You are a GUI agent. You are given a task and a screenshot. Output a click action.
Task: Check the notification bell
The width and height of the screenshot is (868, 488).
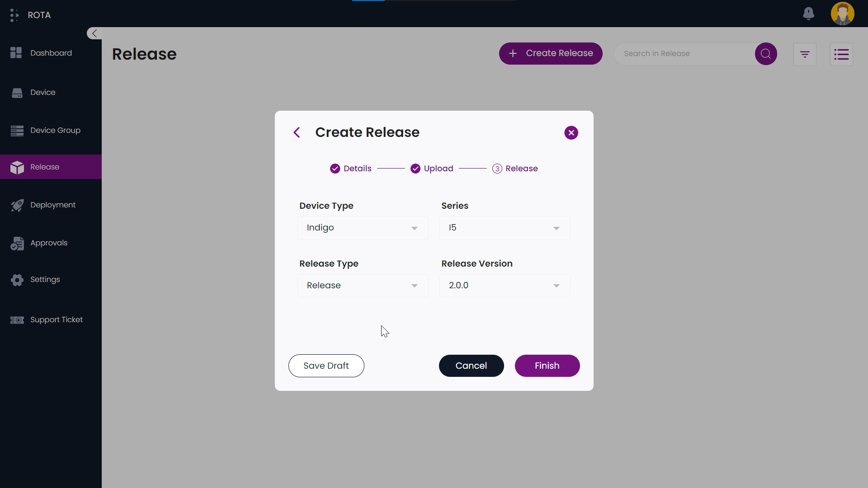(x=809, y=14)
